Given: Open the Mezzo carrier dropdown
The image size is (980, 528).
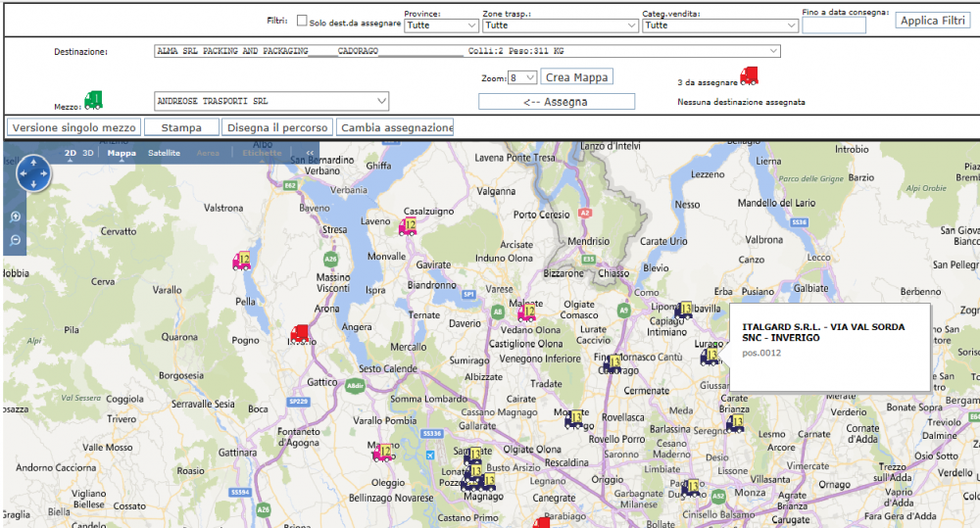Looking at the screenshot, I should [271, 101].
